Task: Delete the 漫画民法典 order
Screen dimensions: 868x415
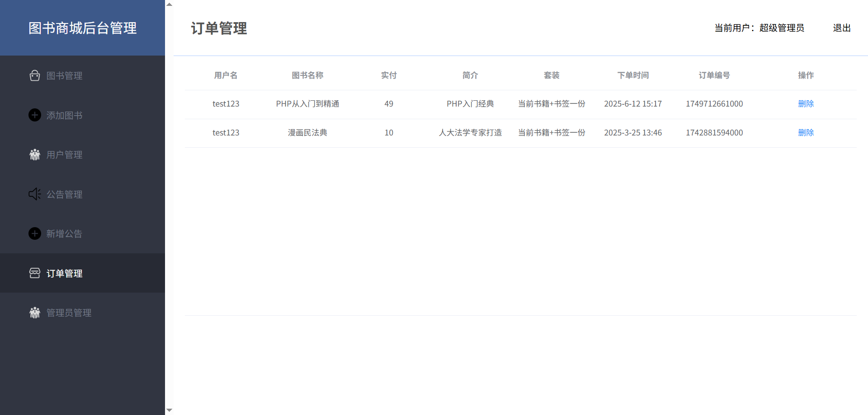Action: coord(806,133)
